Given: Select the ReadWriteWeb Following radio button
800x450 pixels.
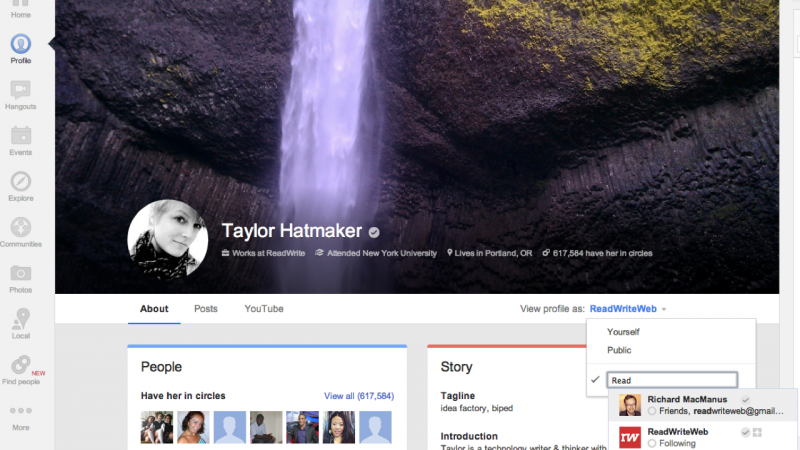Looking at the screenshot, I should pos(652,443).
